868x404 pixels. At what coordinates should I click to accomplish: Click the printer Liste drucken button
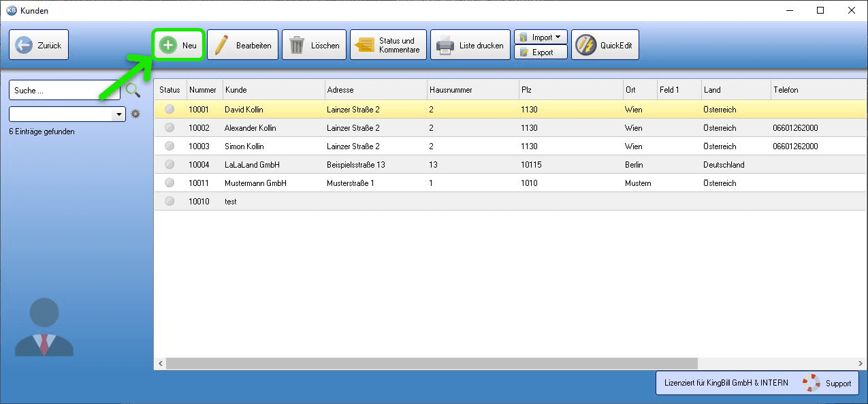coord(470,45)
